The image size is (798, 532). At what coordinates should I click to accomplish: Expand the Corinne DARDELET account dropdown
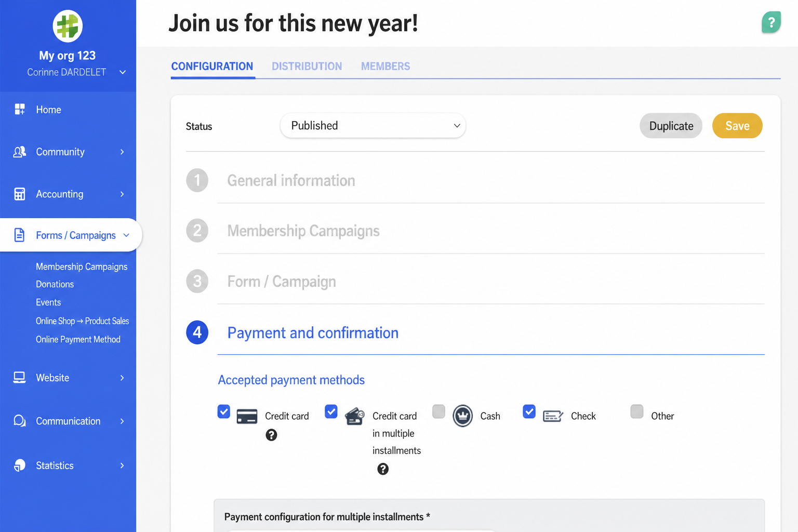tap(123, 72)
